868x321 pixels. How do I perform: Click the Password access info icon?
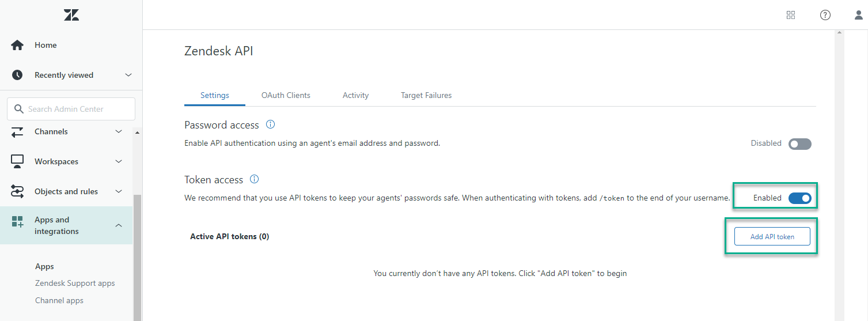270,124
